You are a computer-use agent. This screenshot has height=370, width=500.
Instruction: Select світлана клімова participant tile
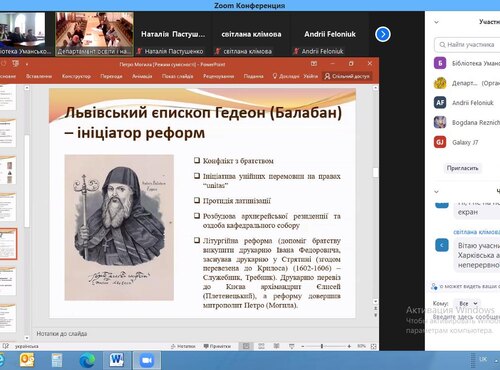click(x=251, y=34)
